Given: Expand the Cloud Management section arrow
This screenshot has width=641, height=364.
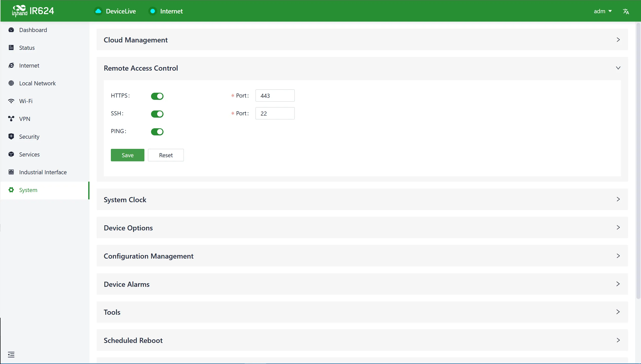Looking at the screenshot, I should (x=618, y=40).
